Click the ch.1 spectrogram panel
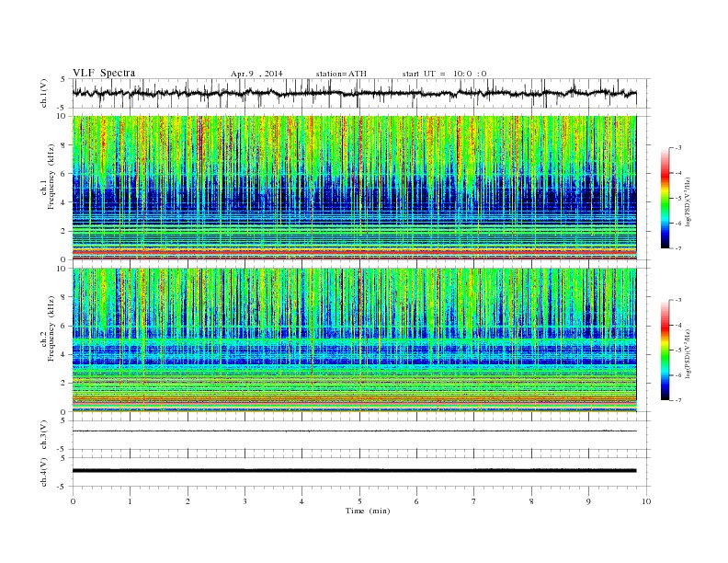The height and width of the screenshot is (563, 728). pos(354,188)
